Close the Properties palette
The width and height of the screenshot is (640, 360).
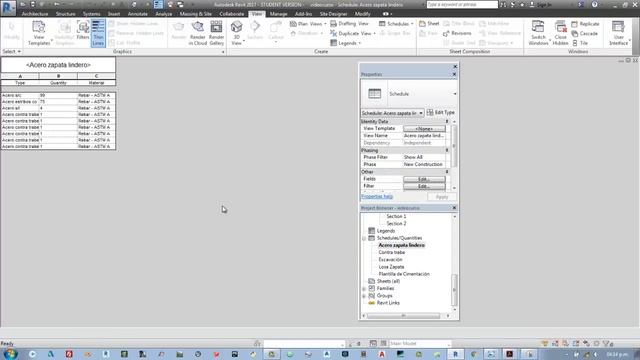pos(454,74)
